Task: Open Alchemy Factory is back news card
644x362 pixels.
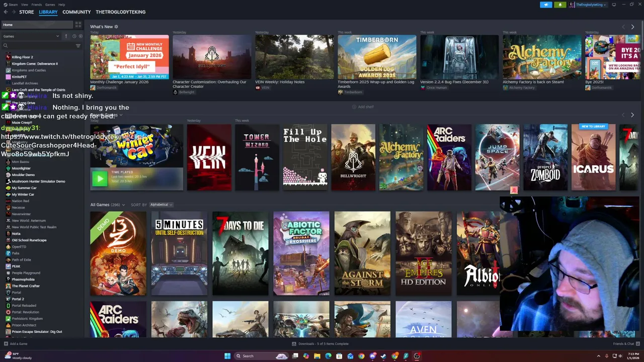Action: [542, 57]
